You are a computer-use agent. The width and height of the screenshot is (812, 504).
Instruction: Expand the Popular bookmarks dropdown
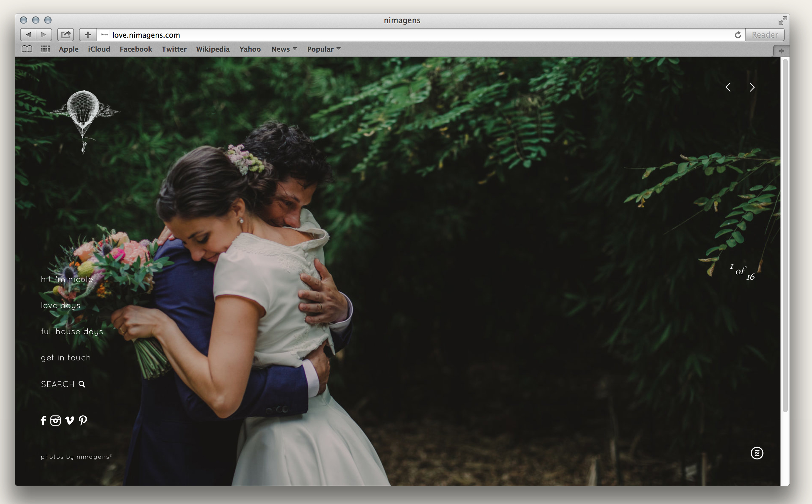pyautogui.click(x=323, y=49)
